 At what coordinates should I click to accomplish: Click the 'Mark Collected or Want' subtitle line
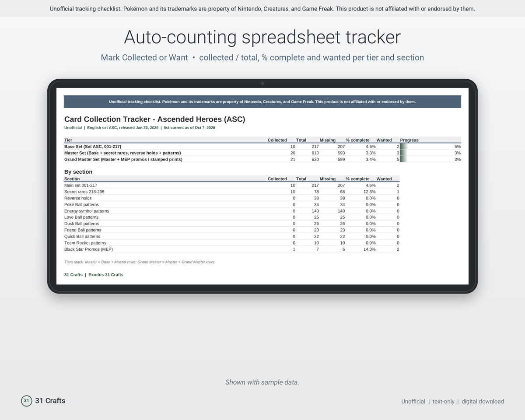point(262,57)
